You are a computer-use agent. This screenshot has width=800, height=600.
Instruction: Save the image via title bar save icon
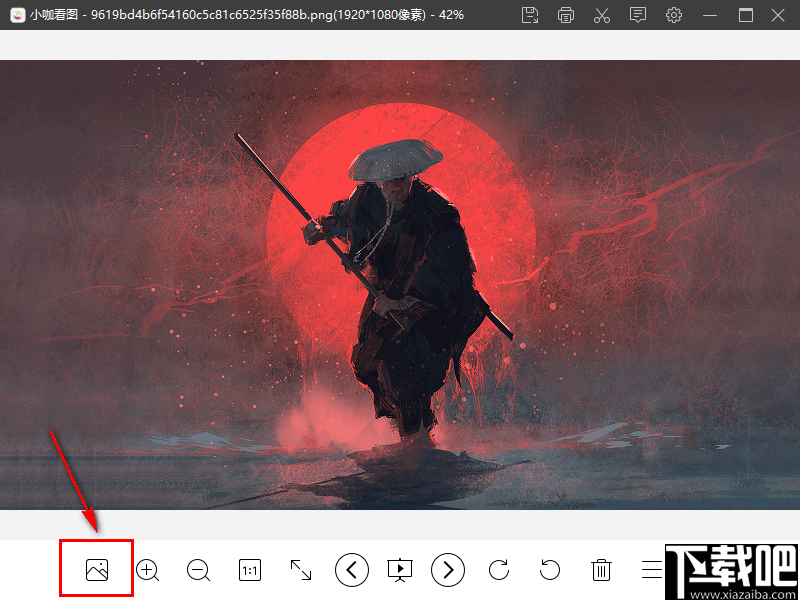click(530, 15)
